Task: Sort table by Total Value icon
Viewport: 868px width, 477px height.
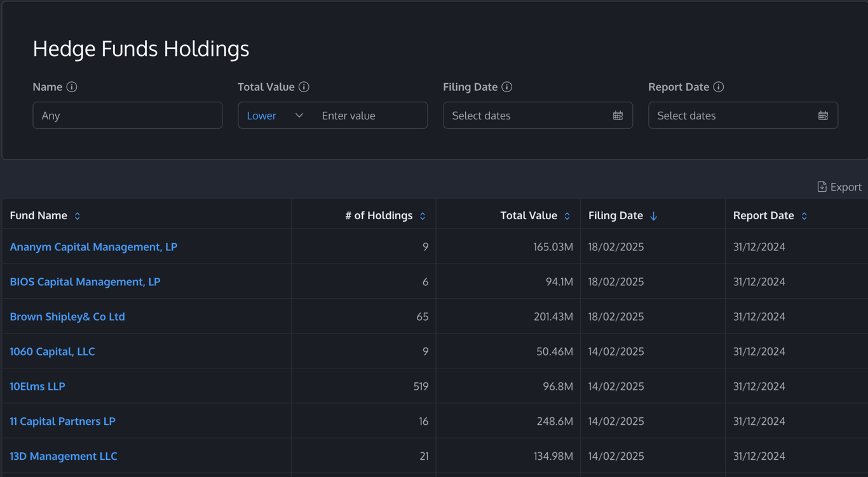Action: click(x=567, y=216)
